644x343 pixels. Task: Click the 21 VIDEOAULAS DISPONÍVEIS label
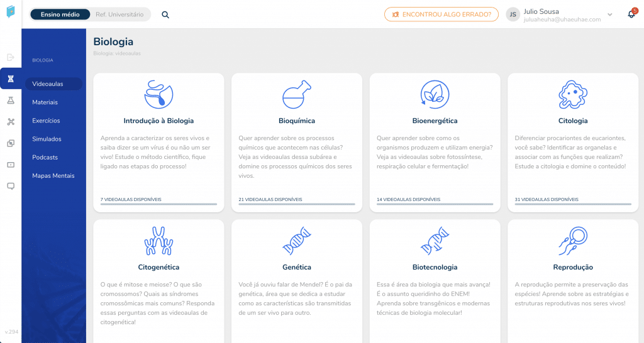tap(270, 199)
